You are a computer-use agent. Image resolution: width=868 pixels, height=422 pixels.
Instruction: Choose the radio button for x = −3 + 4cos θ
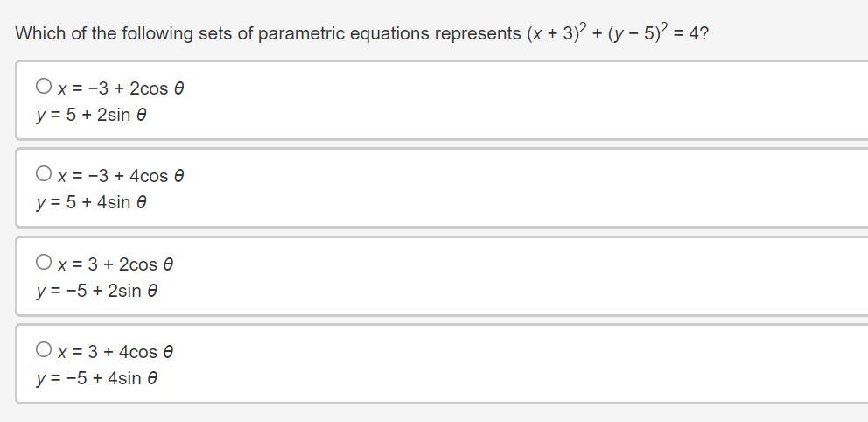pyautogui.click(x=44, y=173)
